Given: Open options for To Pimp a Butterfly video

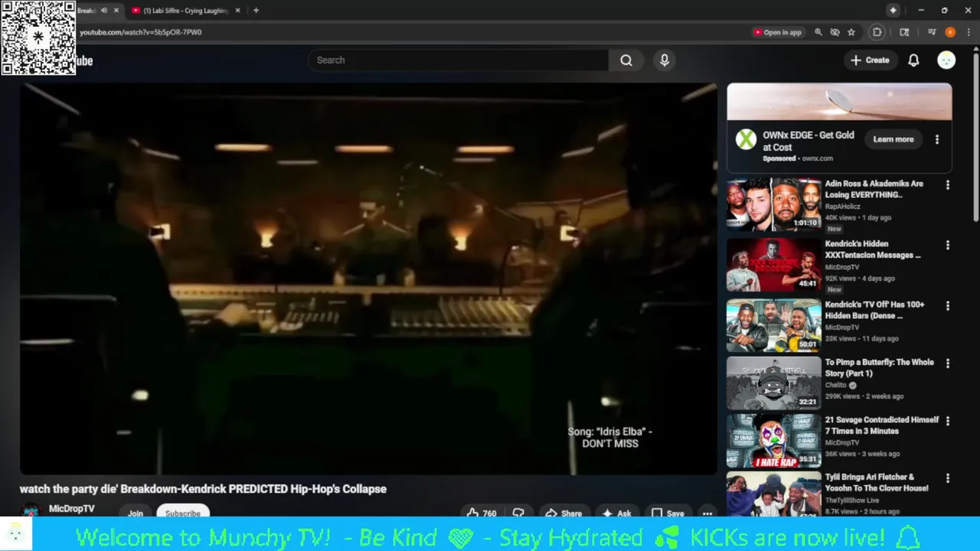Looking at the screenshot, I should (948, 364).
